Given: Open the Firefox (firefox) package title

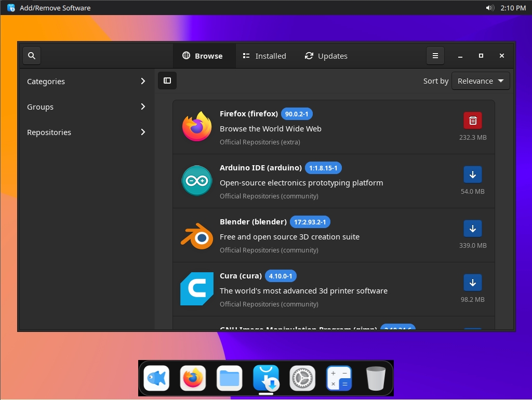Looking at the screenshot, I should click(249, 114).
